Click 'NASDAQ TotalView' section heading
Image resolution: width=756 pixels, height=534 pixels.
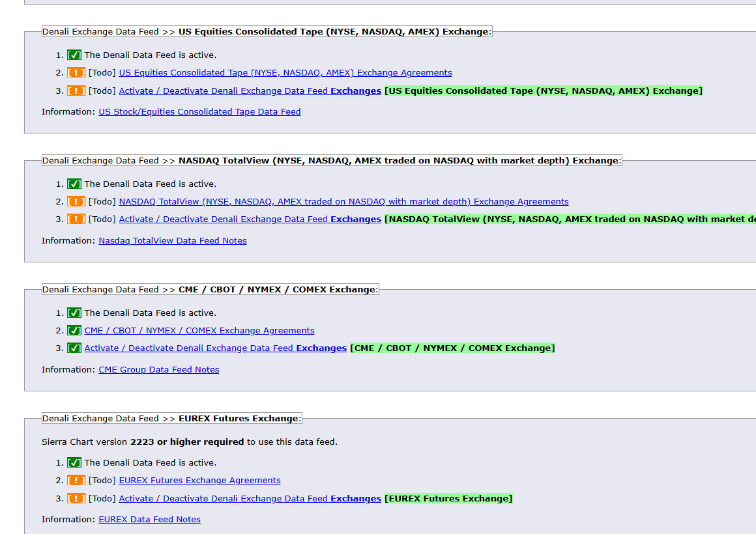point(332,160)
